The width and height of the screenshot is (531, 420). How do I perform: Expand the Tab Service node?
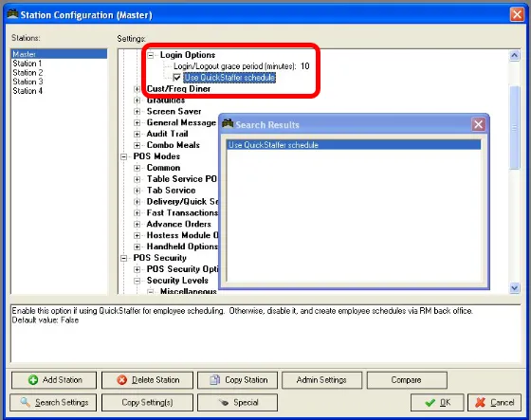coord(137,191)
